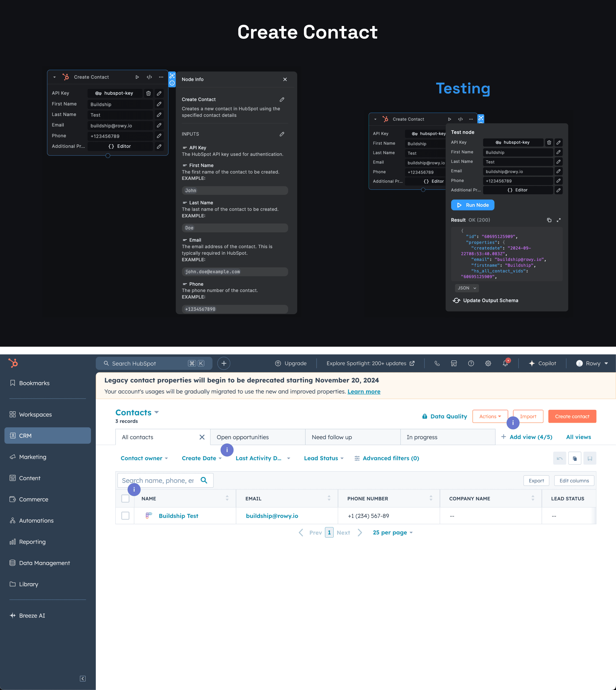This screenshot has height=690, width=616.
Task: Open the Actions dropdown button
Action: point(490,417)
